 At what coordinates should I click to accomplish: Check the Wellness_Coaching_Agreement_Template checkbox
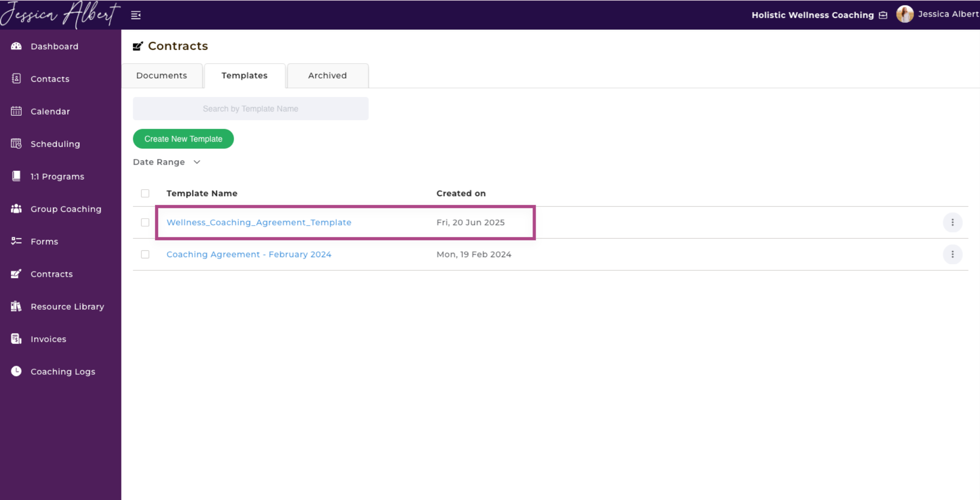tap(145, 222)
